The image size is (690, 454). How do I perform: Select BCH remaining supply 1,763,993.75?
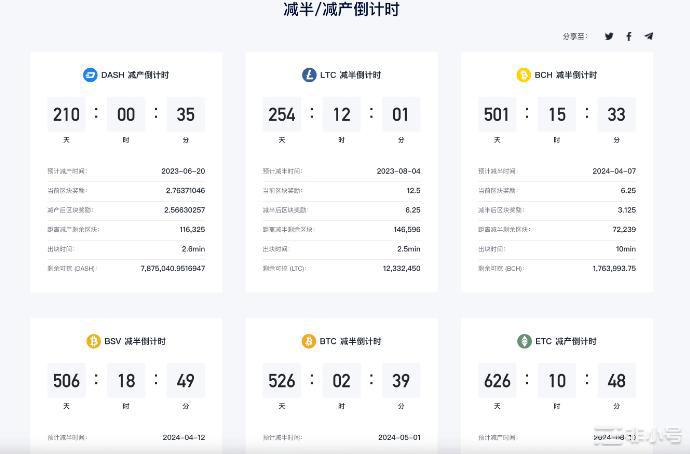coord(614,268)
